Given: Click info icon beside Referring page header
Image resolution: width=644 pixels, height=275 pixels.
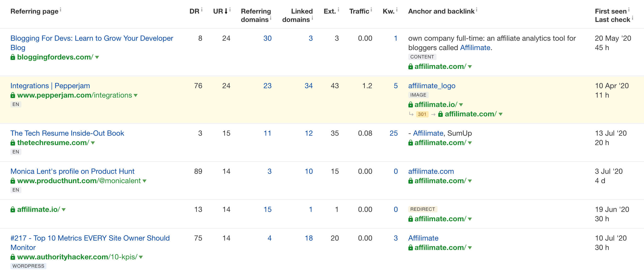Looking at the screenshot, I should point(60,9).
